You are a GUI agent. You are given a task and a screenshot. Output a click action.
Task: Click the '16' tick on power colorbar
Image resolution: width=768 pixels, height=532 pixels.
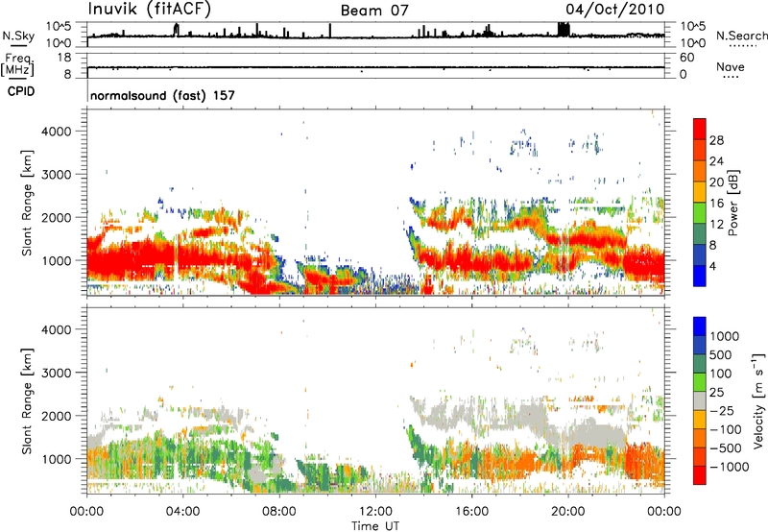tap(716, 204)
